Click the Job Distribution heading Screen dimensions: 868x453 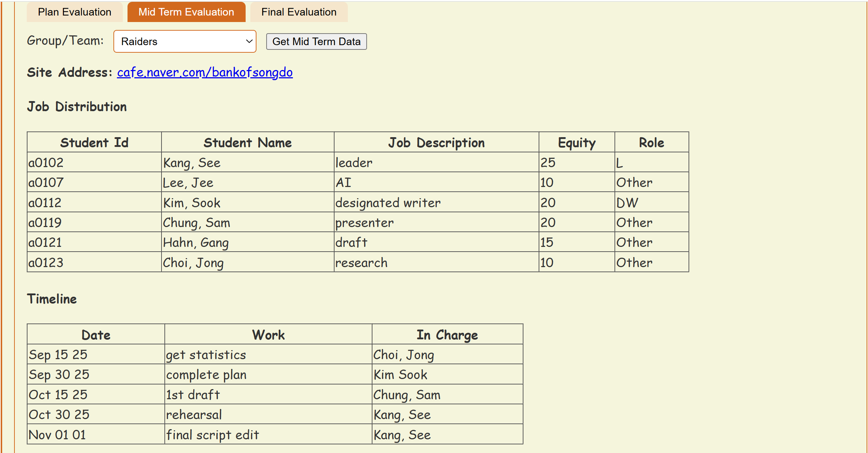(x=77, y=106)
